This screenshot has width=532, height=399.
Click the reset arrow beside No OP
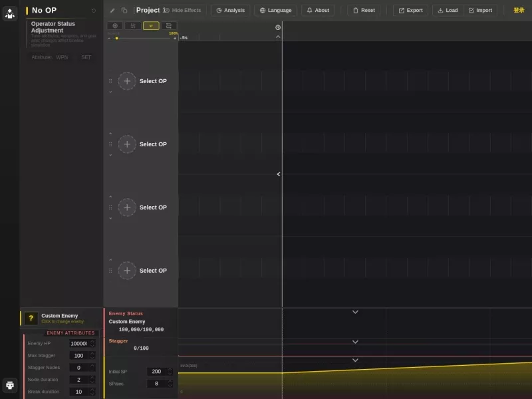(94, 11)
